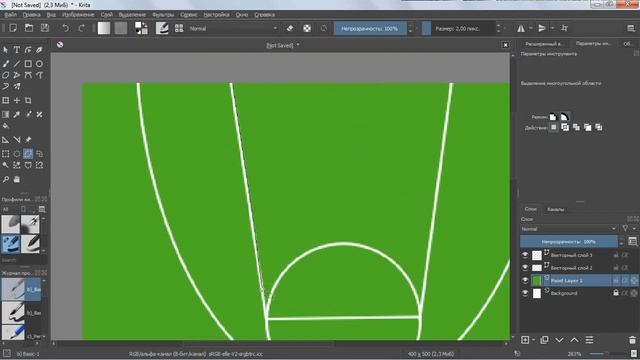
Task: Select the Transform tool
Action: point(6,100)
